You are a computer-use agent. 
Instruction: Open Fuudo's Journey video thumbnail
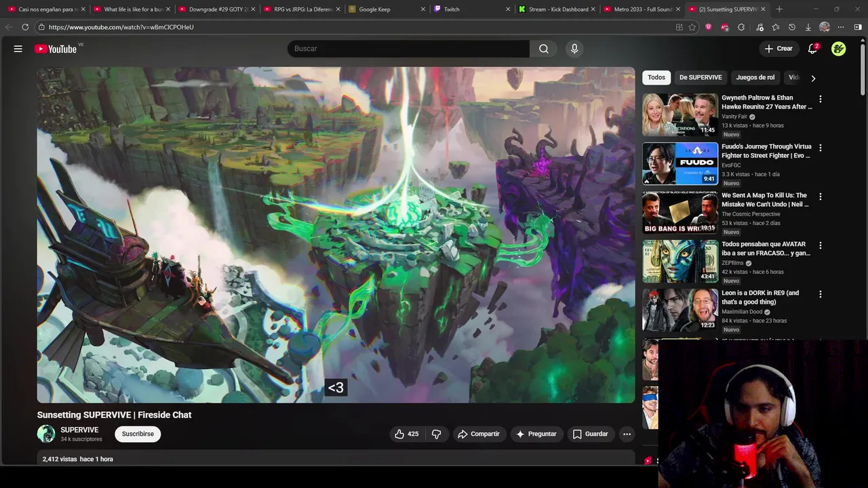tap(680, 163)
